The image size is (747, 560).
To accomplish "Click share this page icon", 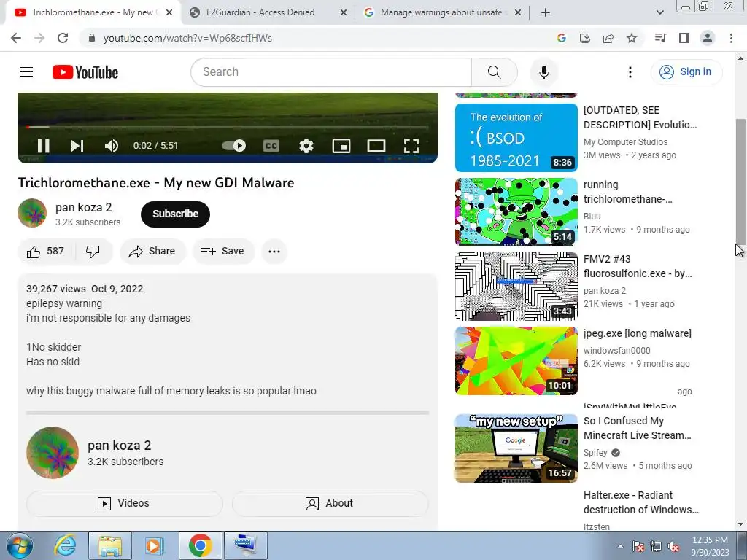I will 608,38.
